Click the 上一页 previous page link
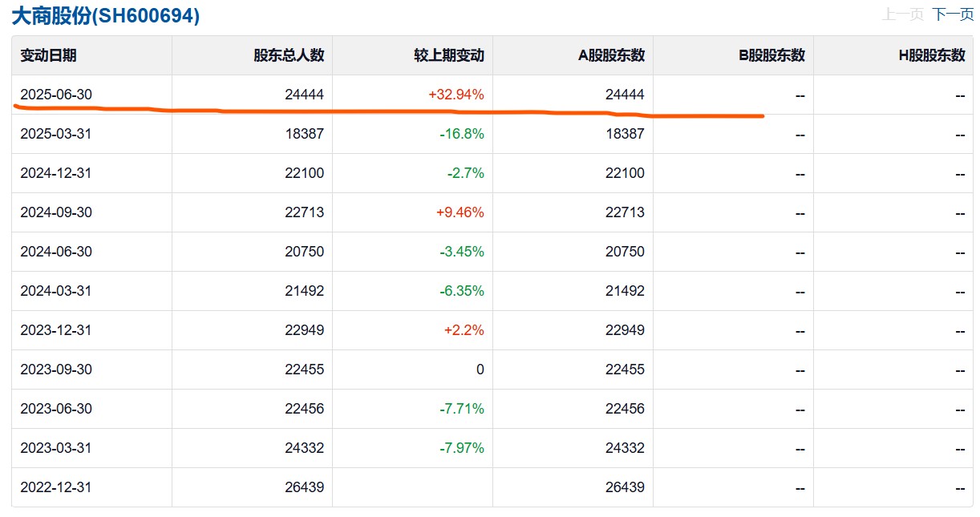 coord(903,14)
